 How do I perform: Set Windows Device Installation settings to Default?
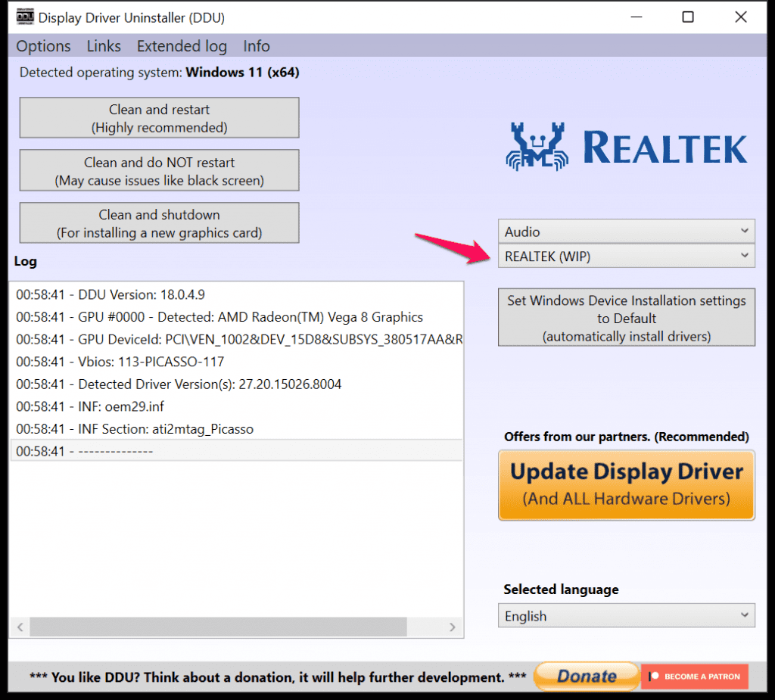626,317
